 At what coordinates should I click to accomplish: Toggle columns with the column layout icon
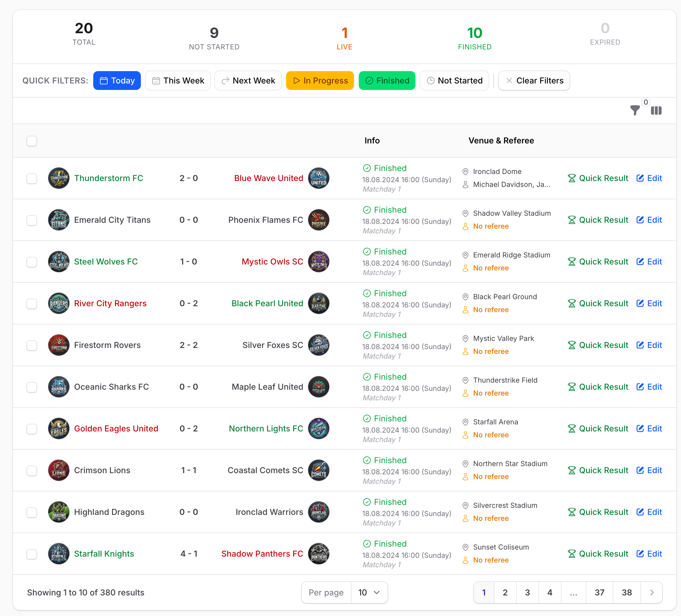coord(656,111)
